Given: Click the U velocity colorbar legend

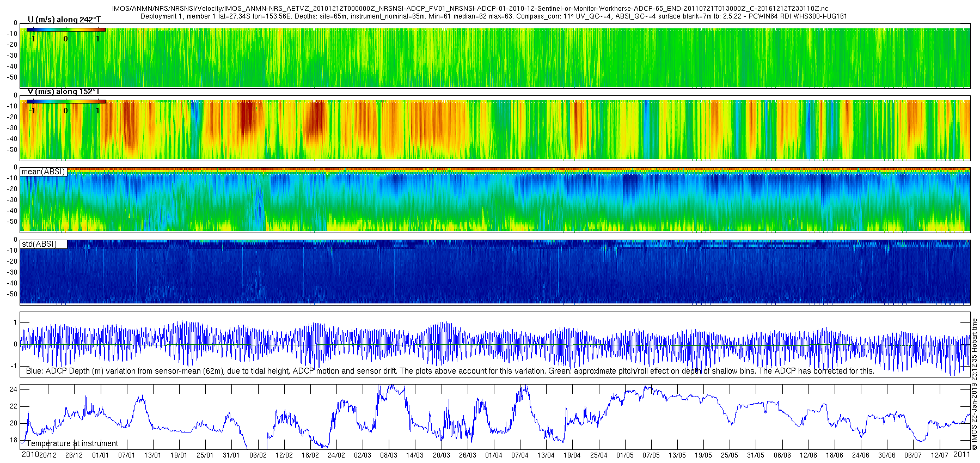Looking at the screenshot, I should click(x=66, y=35).
